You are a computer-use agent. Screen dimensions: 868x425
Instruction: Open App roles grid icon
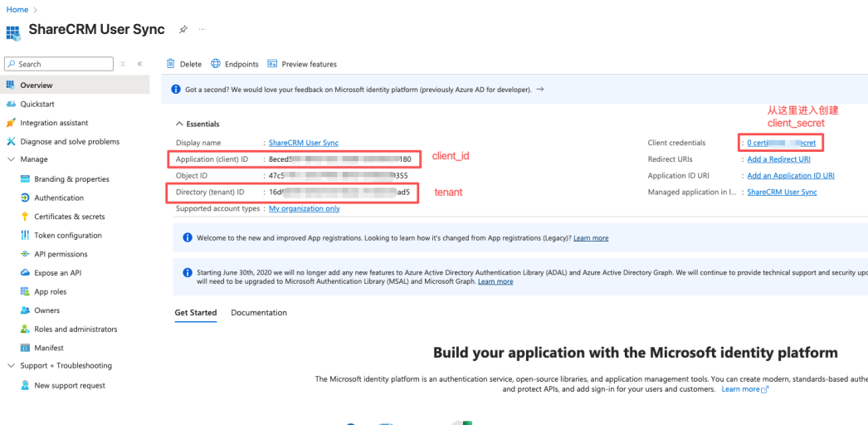(25, 291)
